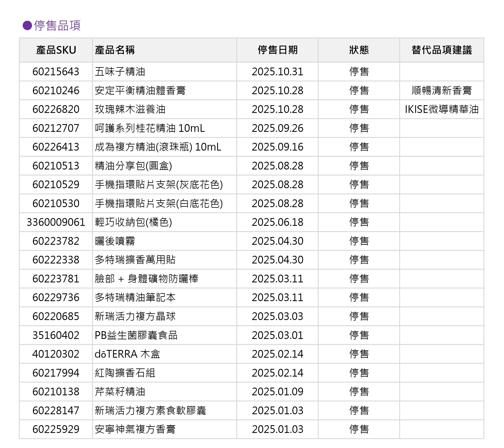Select product 安定平衡精油體香膏
The image size is (504, 448).
pyautogui.click(x=140, y=91)
